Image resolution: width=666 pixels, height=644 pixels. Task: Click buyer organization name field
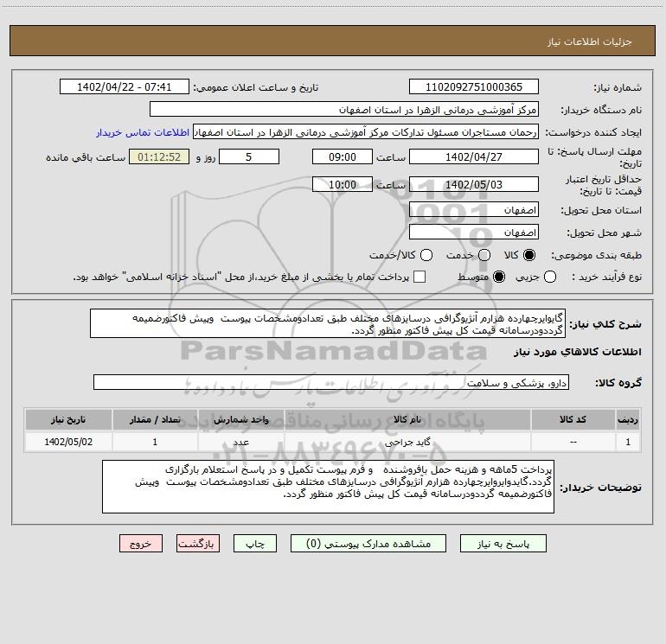click(x=344, y=110)
